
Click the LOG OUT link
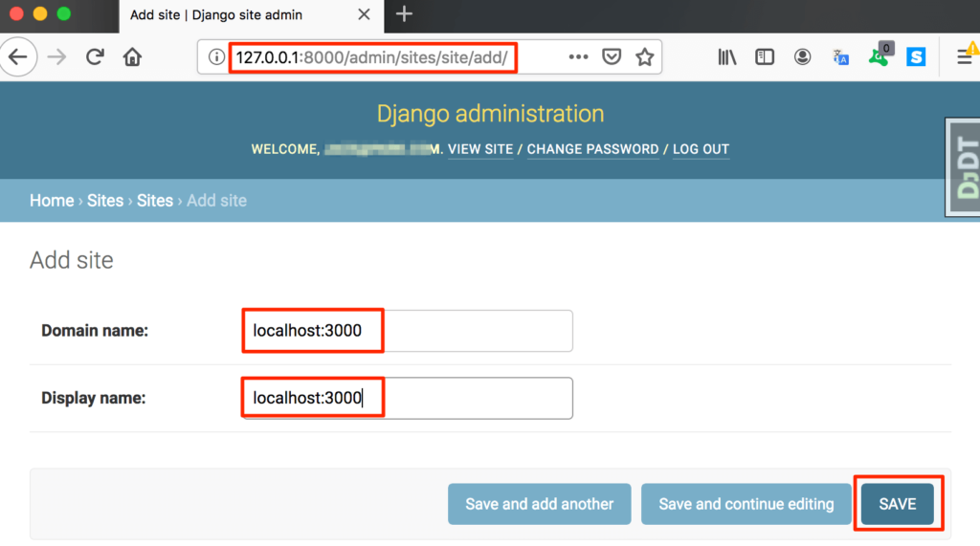point(701,149)
